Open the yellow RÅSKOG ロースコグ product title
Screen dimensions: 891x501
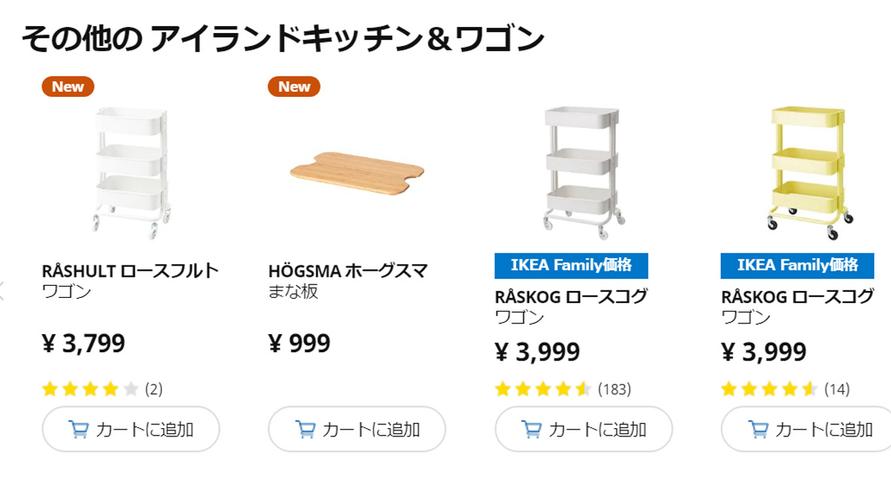797,297
